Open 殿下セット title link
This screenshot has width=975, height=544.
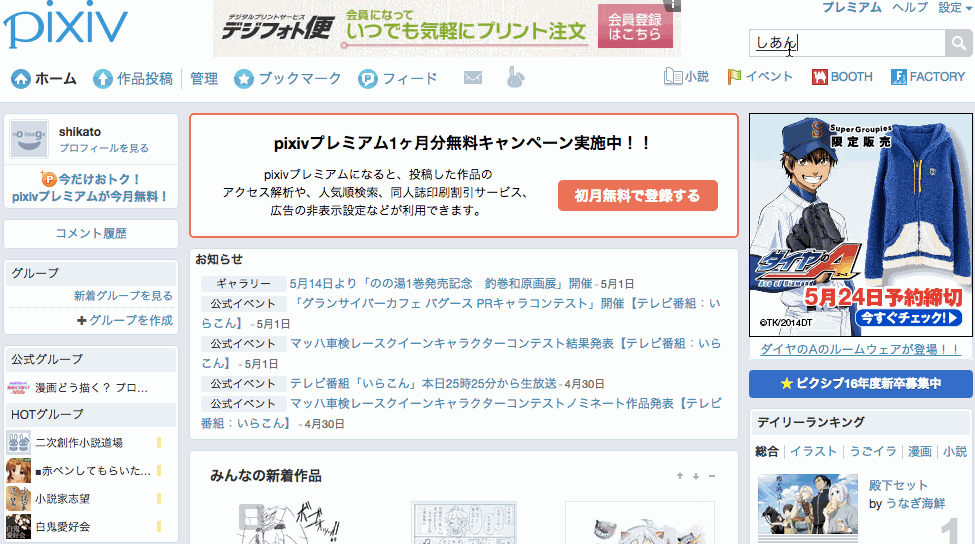pos(898,485)
